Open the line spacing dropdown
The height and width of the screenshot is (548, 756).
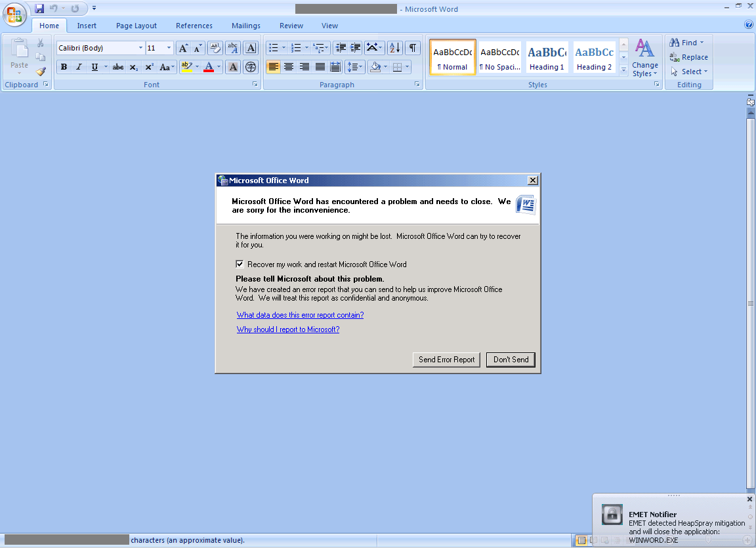(355, 67)
